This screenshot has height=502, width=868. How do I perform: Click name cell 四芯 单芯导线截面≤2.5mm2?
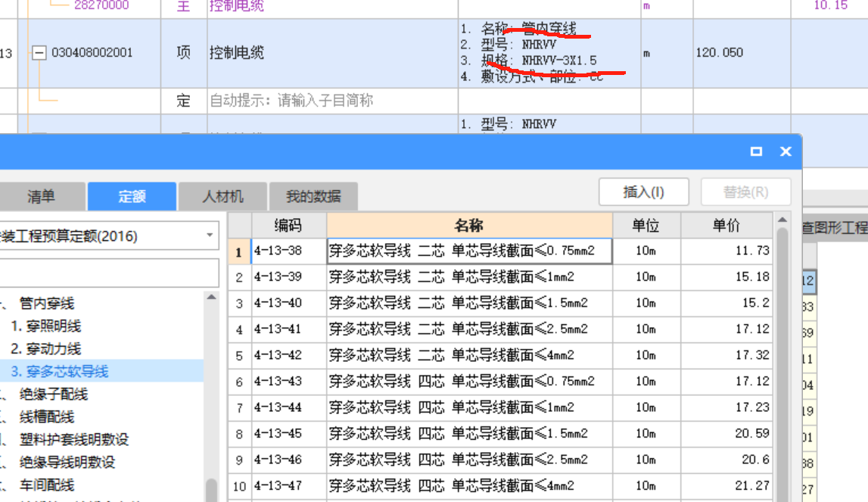tap(469, 460)
